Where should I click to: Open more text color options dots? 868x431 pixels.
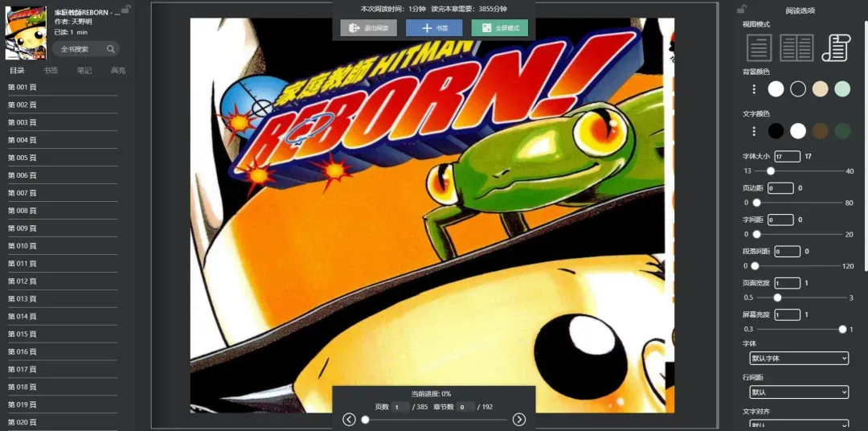pos(753,131)
